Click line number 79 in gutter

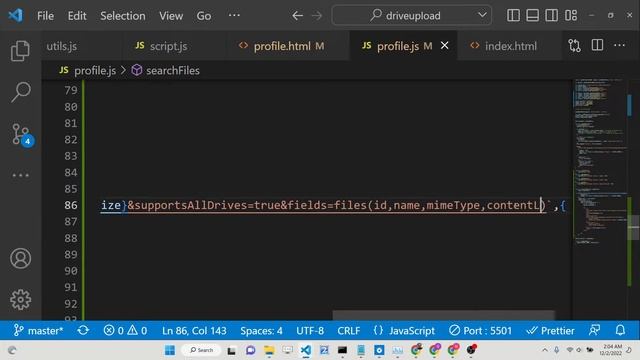point(71,90)
